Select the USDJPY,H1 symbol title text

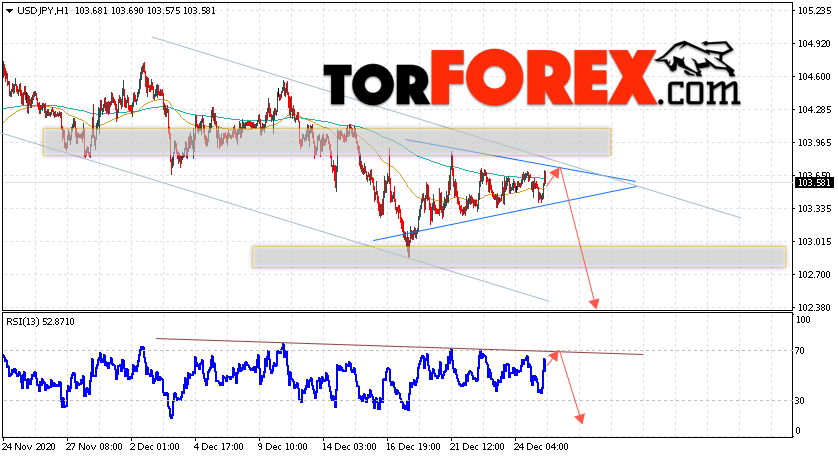43,11
